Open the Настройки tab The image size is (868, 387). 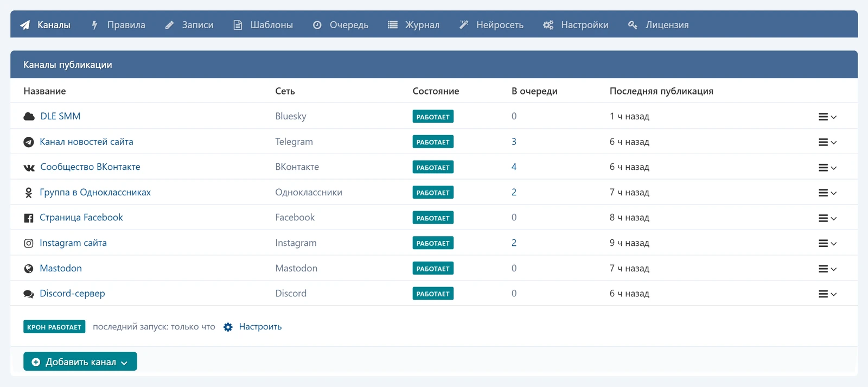coord(576,24)
